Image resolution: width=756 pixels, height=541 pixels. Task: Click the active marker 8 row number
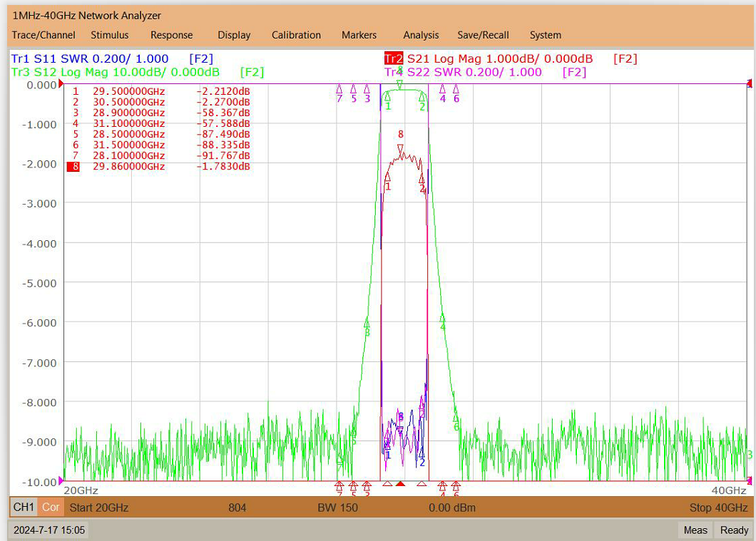(73, 167)
